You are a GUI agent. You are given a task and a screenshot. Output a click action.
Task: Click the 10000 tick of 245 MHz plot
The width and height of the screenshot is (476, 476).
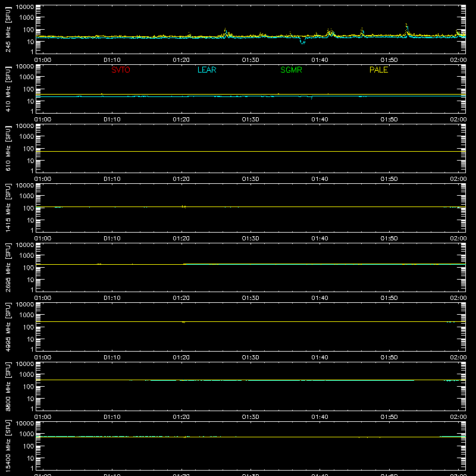point(25,7)
